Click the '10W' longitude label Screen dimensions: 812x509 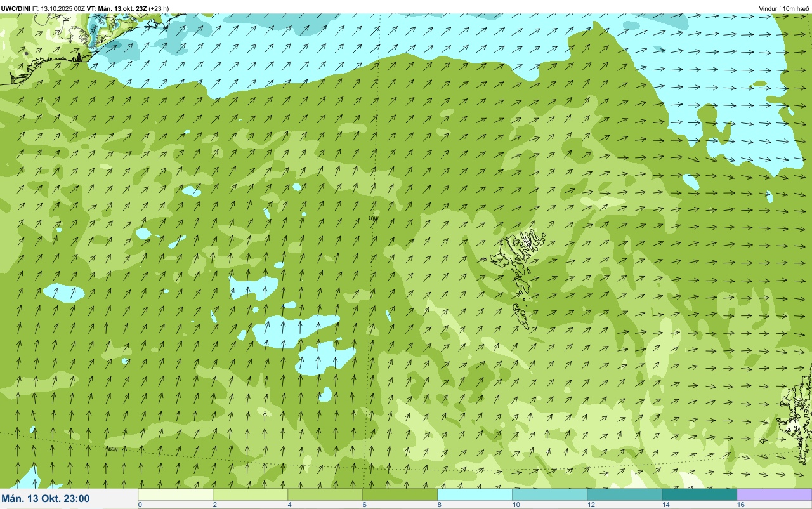pyautogui.click(x=373, y=218)
